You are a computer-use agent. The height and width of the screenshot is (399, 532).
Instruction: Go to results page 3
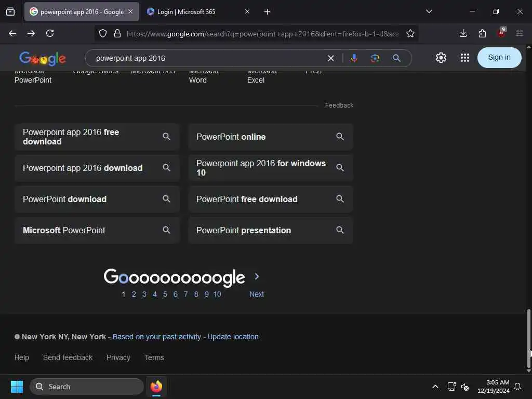pyautogui.click(x=144, y=294)
